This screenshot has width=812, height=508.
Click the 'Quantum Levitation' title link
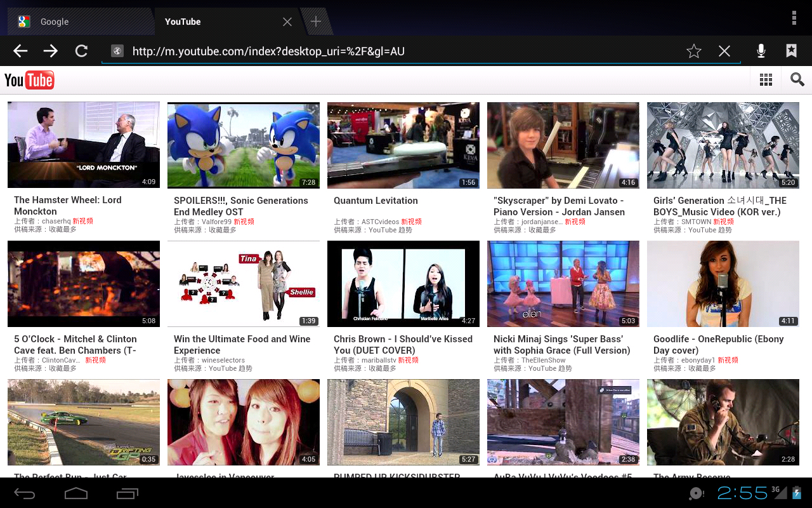(376, 201)
